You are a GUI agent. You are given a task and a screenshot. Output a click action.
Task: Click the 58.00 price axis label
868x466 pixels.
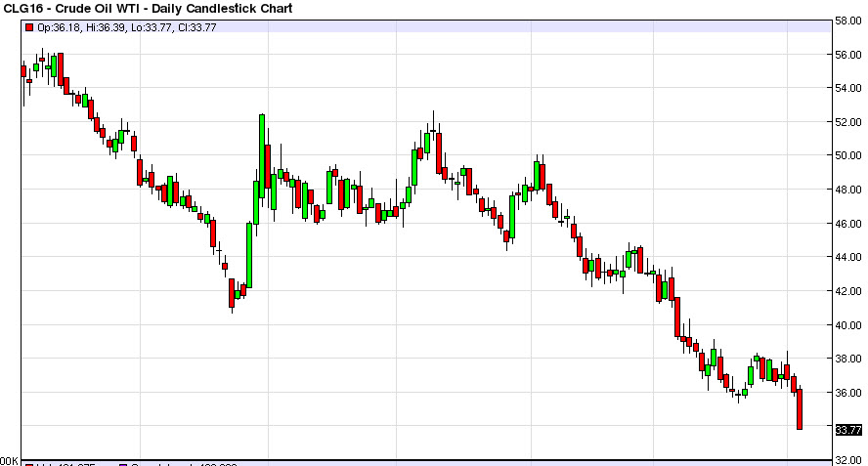tap(848, 21)
